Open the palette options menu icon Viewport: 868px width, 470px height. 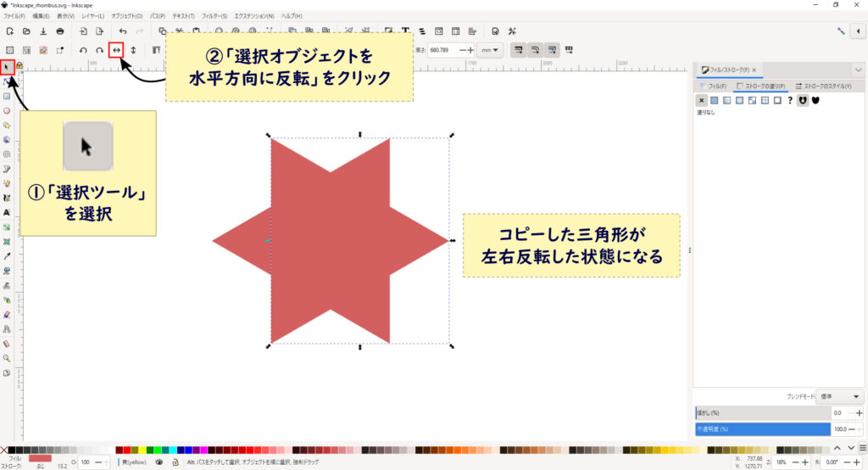(x=862, y=448)
